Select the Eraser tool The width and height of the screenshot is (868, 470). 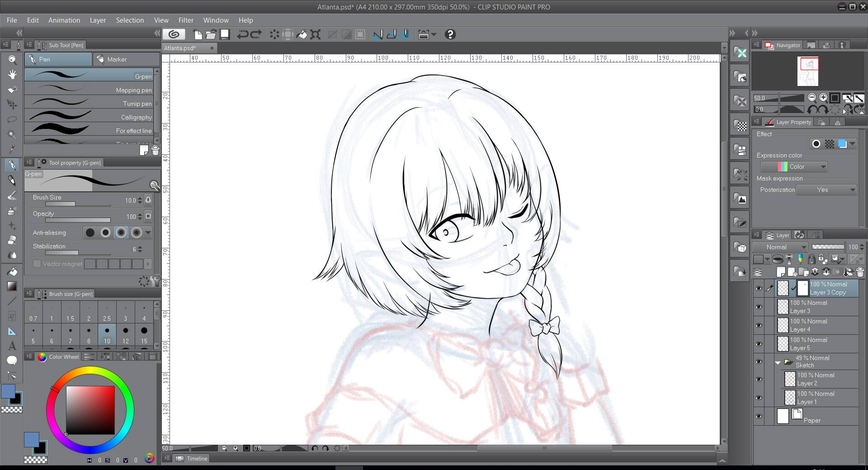(x=12, y=240)
